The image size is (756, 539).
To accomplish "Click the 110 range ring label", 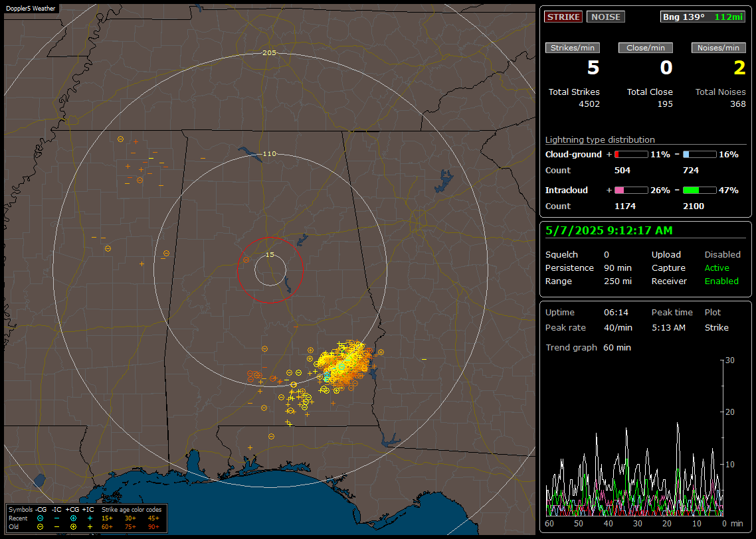I will pos(270,153).
